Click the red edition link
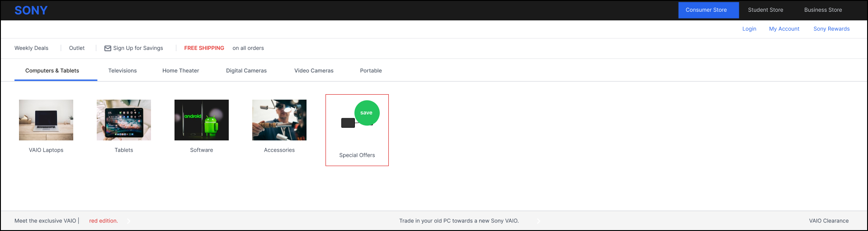 pos(104,221)
